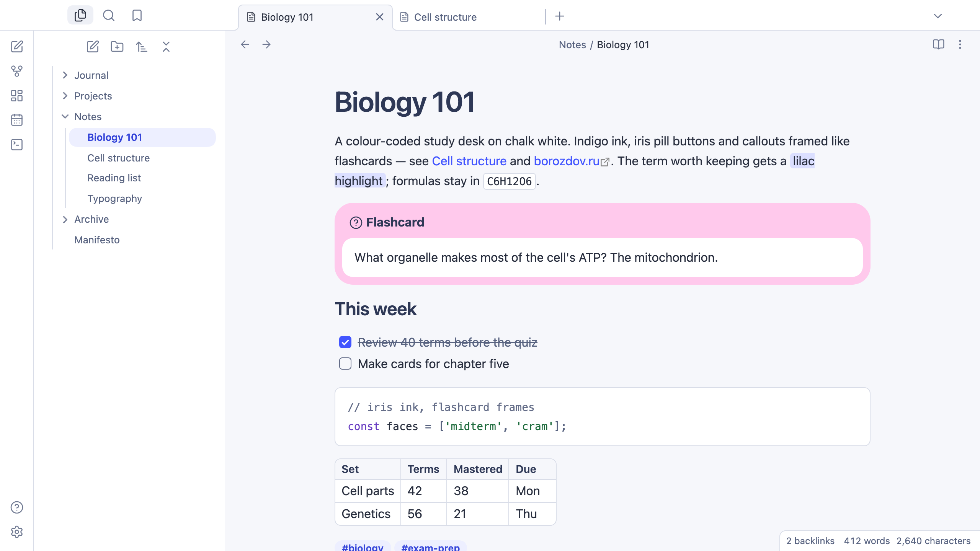Collapse all folders in explorer

tap(166, 47)
